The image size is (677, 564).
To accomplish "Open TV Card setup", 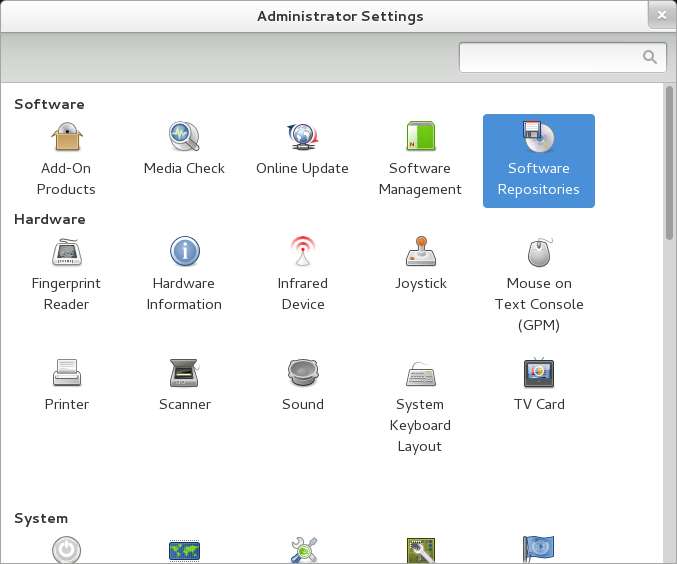I will pyautogui.click(x=539, y=384).
